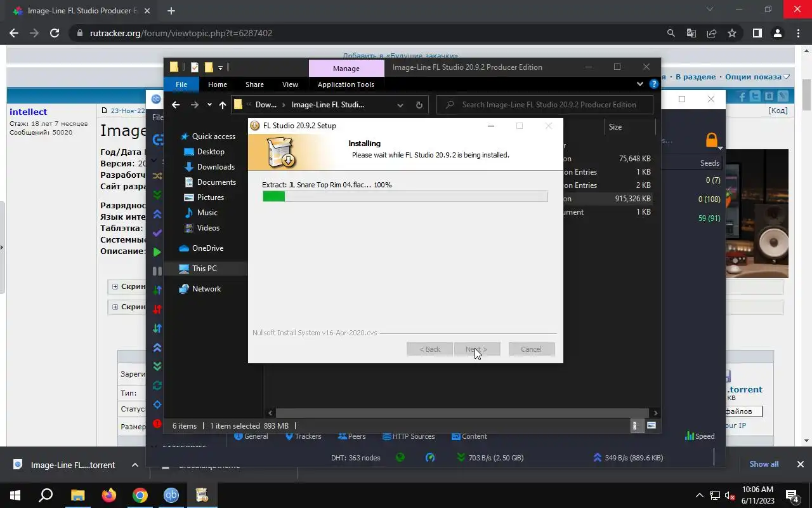Go back in File Explorer
The image size is (812, 508).
click(x=176, y=105)
